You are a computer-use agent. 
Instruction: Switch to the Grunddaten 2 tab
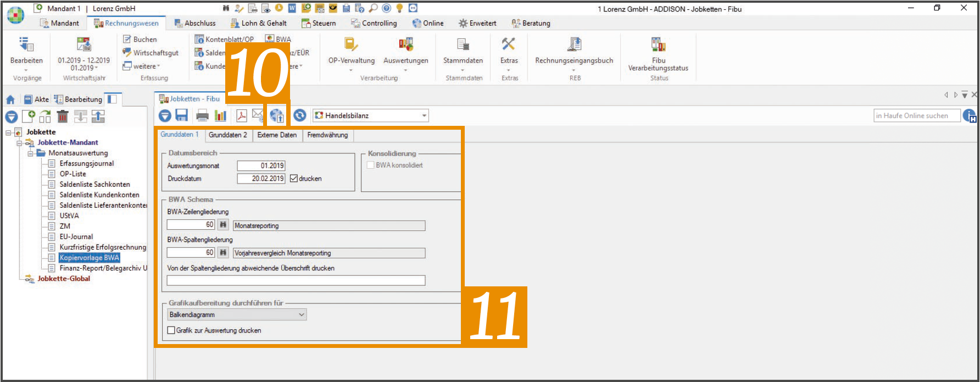[x=228, y=135]
